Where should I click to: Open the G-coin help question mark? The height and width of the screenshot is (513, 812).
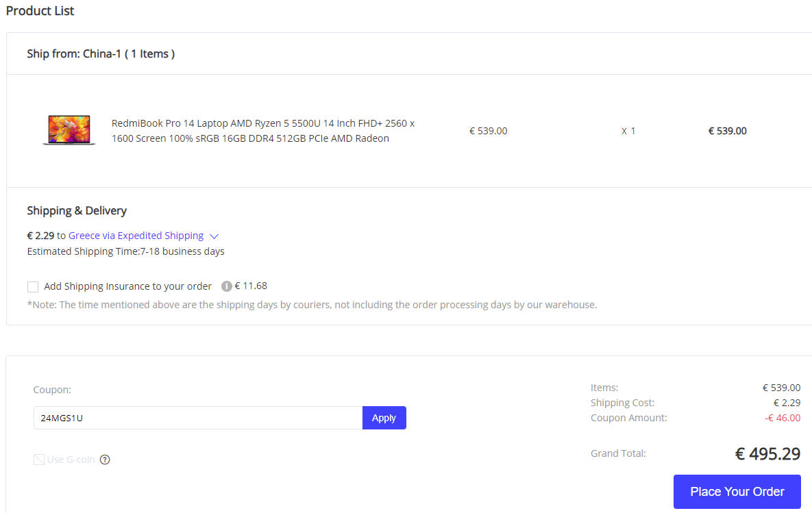tap(105, 460)
